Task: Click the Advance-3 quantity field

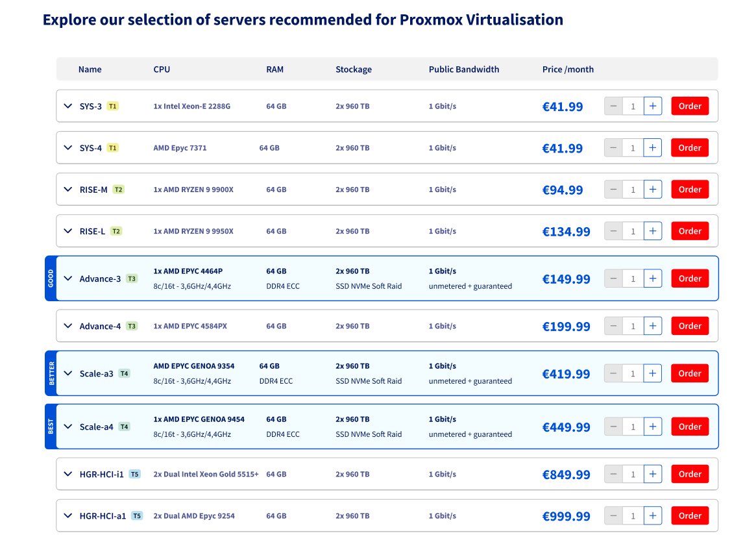Action: tap(633, 278)
